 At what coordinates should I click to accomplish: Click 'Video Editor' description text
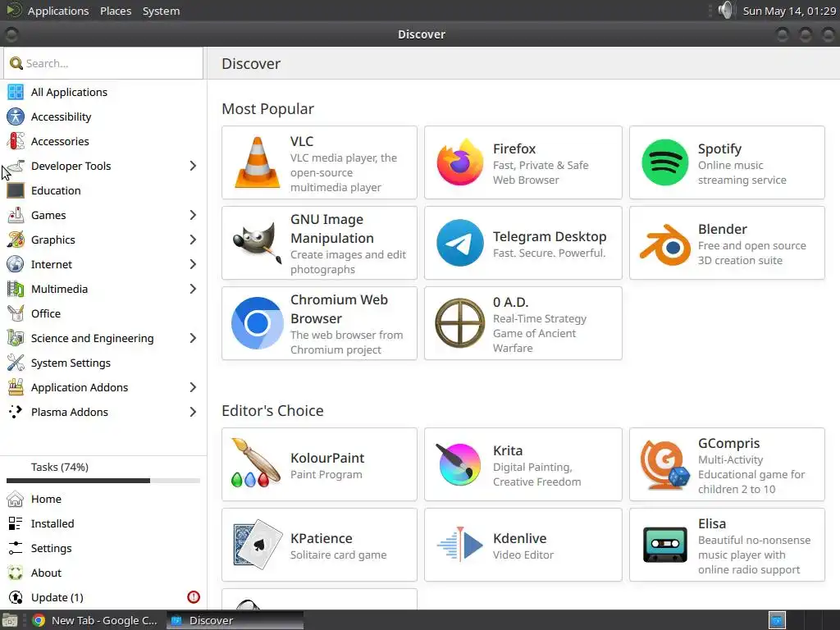pyautogui.click(x=523, y=555)
